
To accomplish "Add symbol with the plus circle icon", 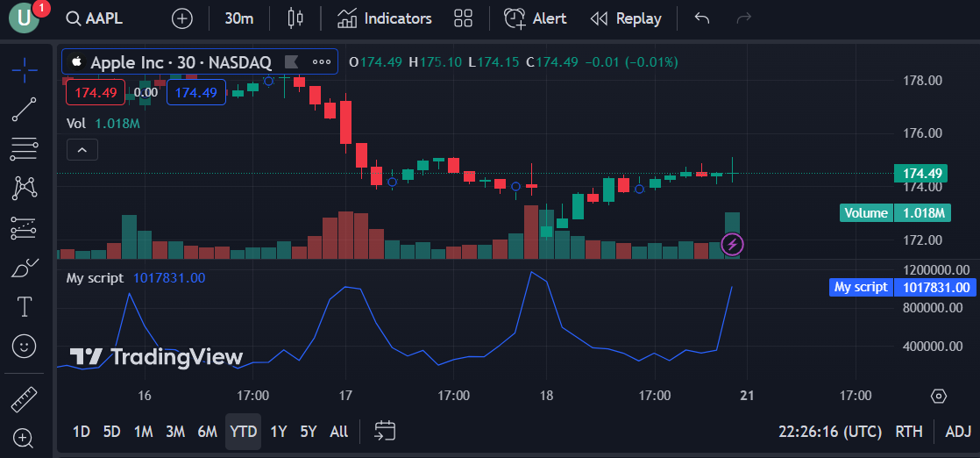I will tap(181, 18).
